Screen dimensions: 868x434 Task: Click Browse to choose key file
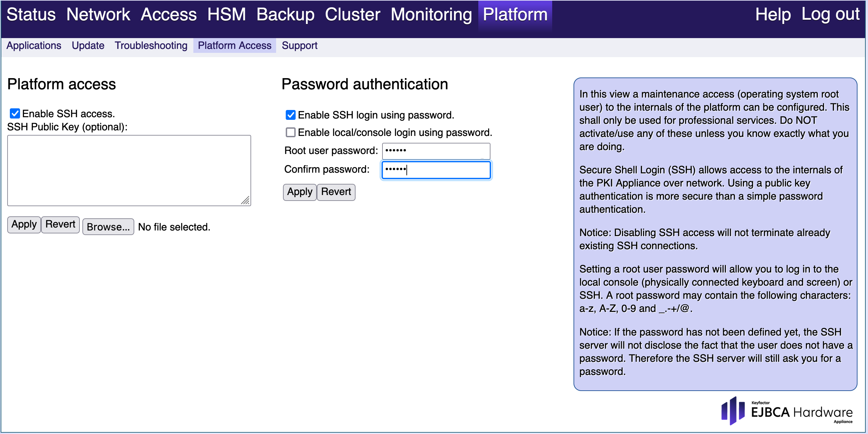pyautogui.click(x=108, y=227)
